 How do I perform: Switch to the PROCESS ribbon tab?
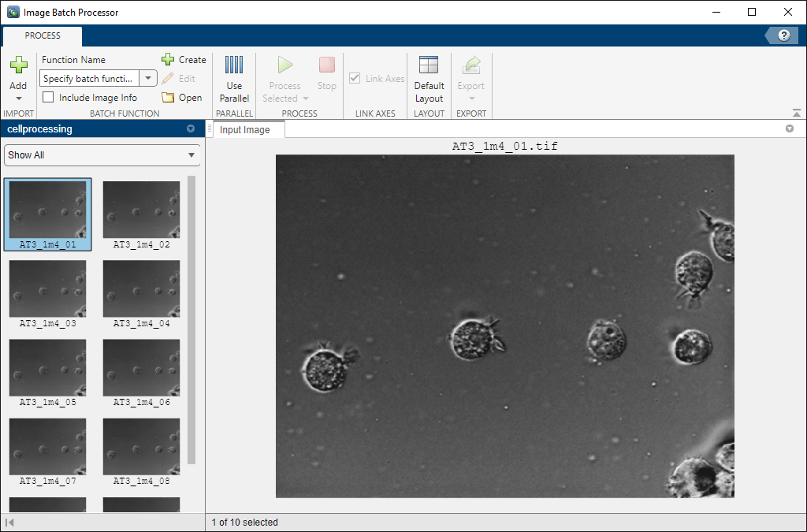click(43, 35)
